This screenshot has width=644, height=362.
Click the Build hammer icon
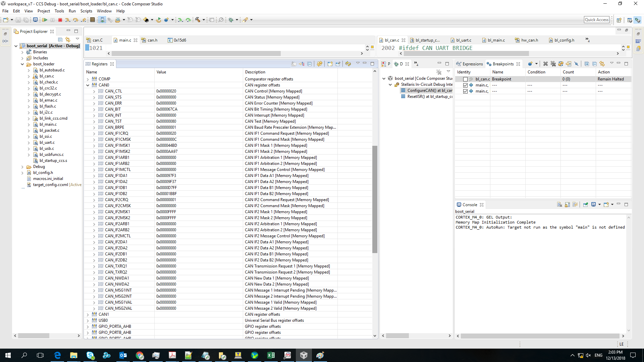198,20
